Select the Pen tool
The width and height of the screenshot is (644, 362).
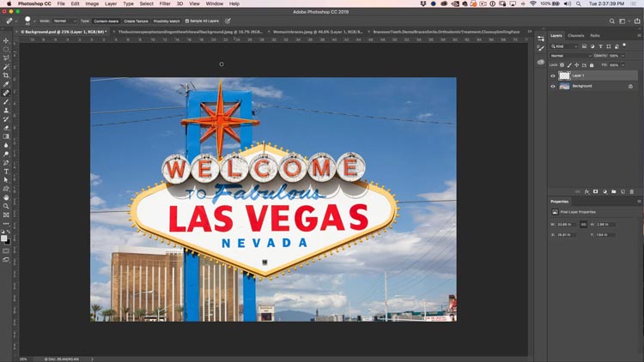(6, 162)
